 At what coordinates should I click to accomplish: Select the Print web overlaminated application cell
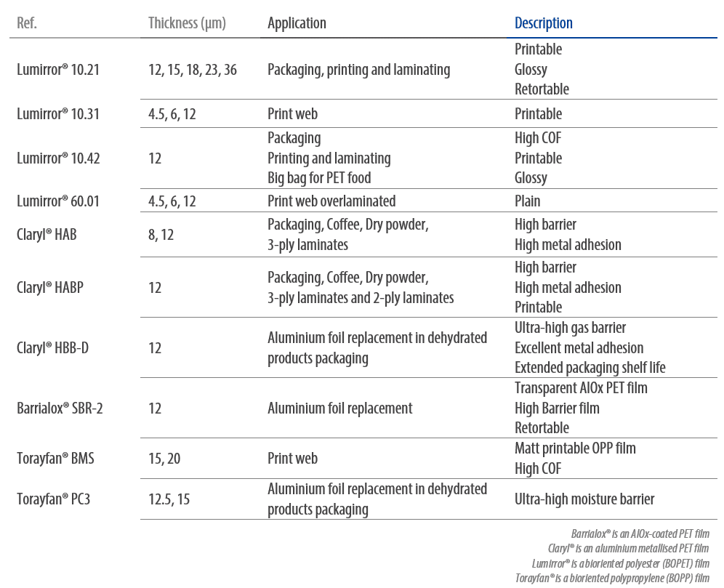331,201
